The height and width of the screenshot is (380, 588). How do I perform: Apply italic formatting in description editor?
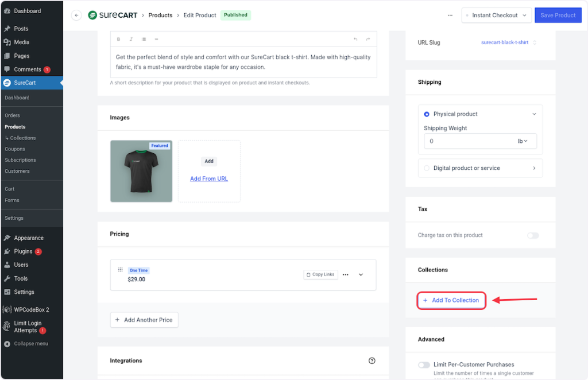point(131,39)
